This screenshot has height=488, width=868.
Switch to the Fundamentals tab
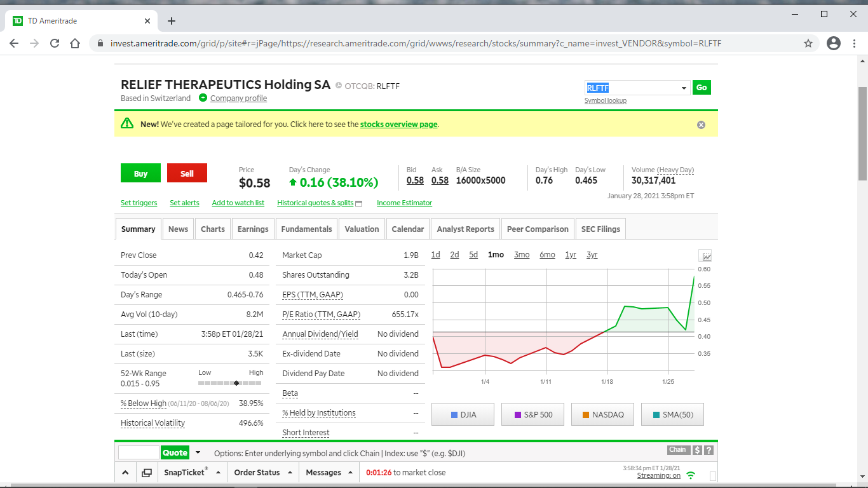(x=306, y=229)
